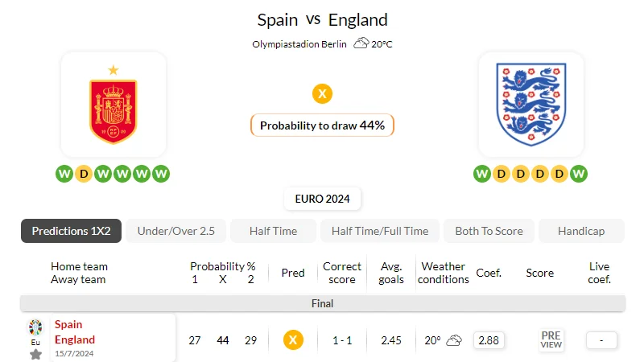Click the favorite star icon beside the match
This screenshot has width=644, height=362.
click(35, 354)
